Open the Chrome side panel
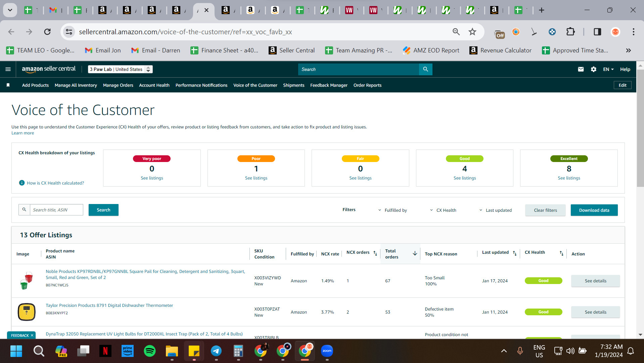This screenshot has height=363, width=644. coord(597,32)
